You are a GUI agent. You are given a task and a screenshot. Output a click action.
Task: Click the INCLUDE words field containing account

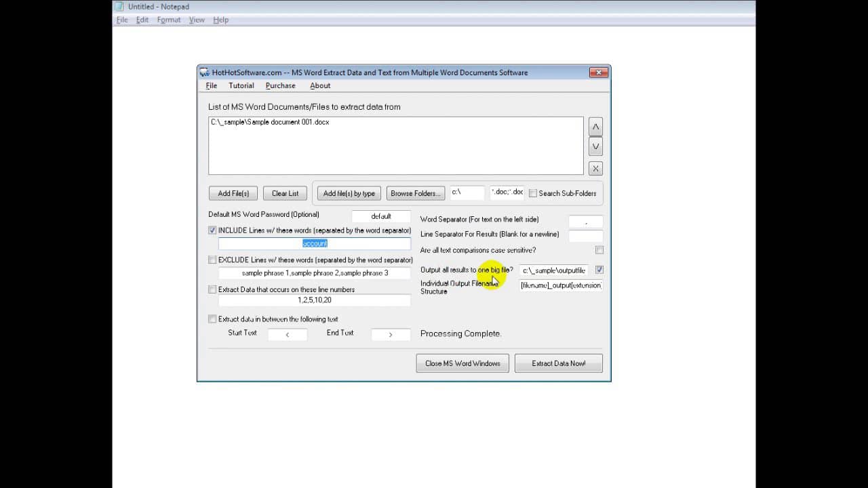[x=315, y=243]
